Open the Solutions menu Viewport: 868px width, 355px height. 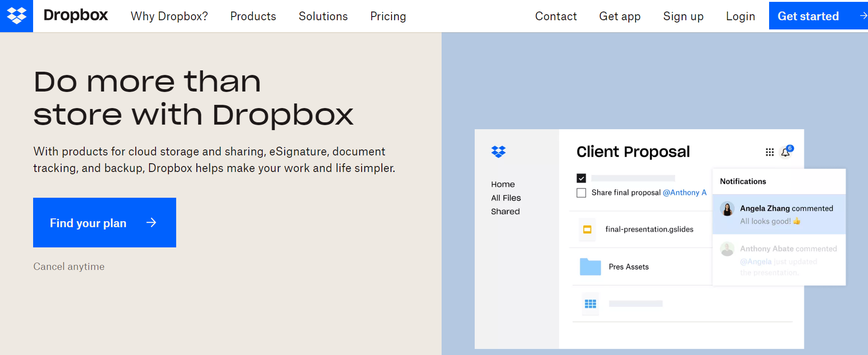tap(323, 16)
